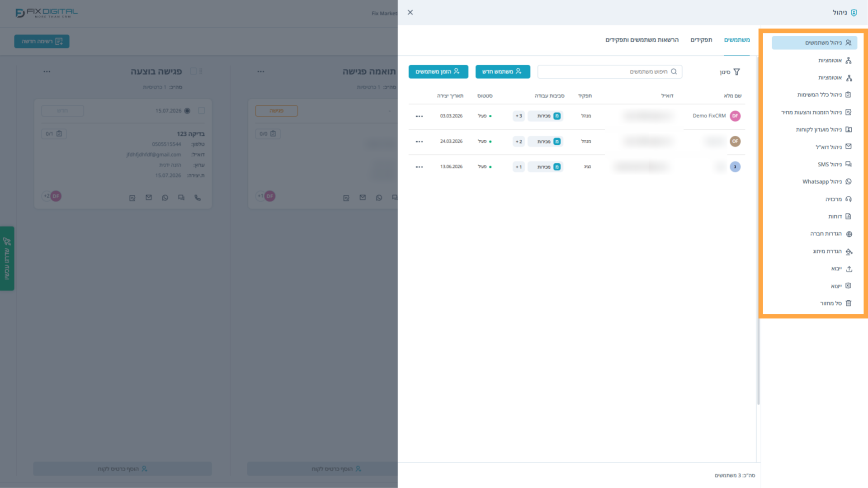This screenshot has height=488, width=868.
Task: Click the 'סה"כ: 3 משתמשים' total text
Action: (x=735, y=475)
